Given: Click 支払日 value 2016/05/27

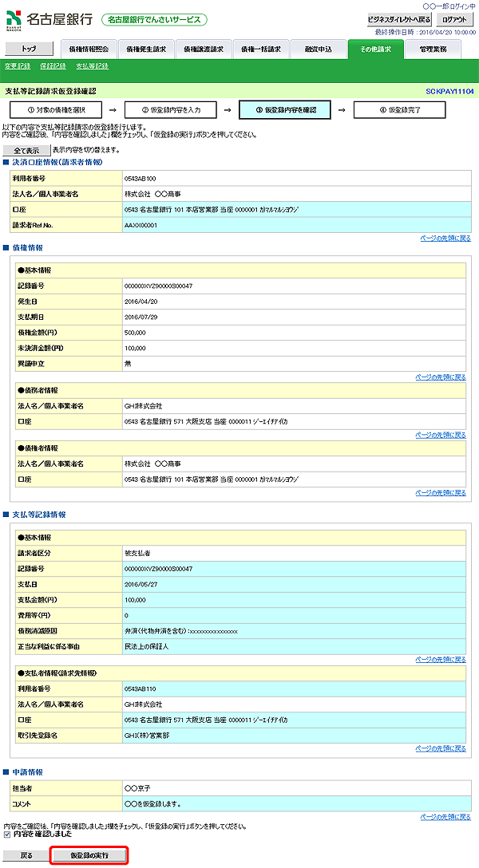Looking at the screenshot, I should [x=141, y=584].
